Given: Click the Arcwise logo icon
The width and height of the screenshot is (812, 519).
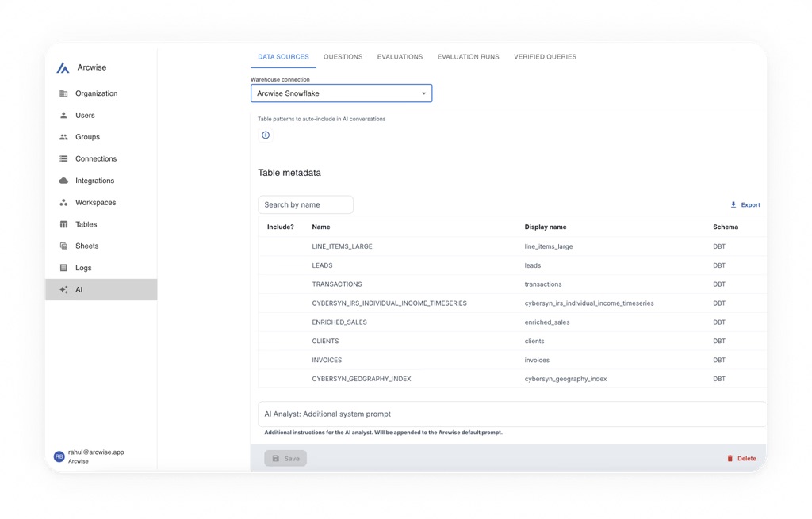Looking at the screenshot, I should tap(63, 68).
